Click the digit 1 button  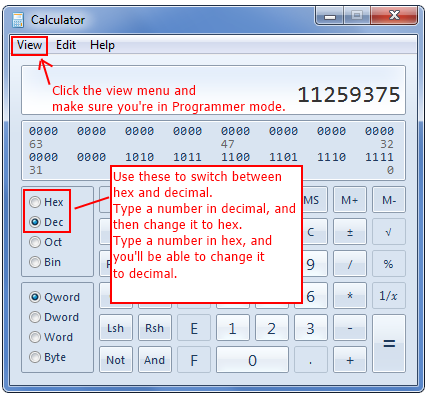pyautogui.click(x=233, y=328)
